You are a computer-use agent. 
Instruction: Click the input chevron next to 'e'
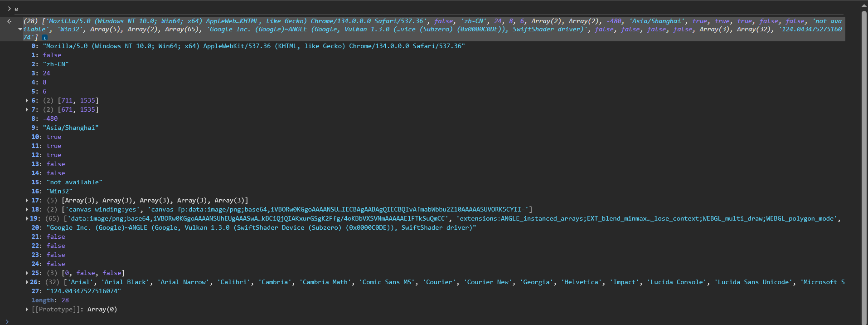click(x=9, y=9)
